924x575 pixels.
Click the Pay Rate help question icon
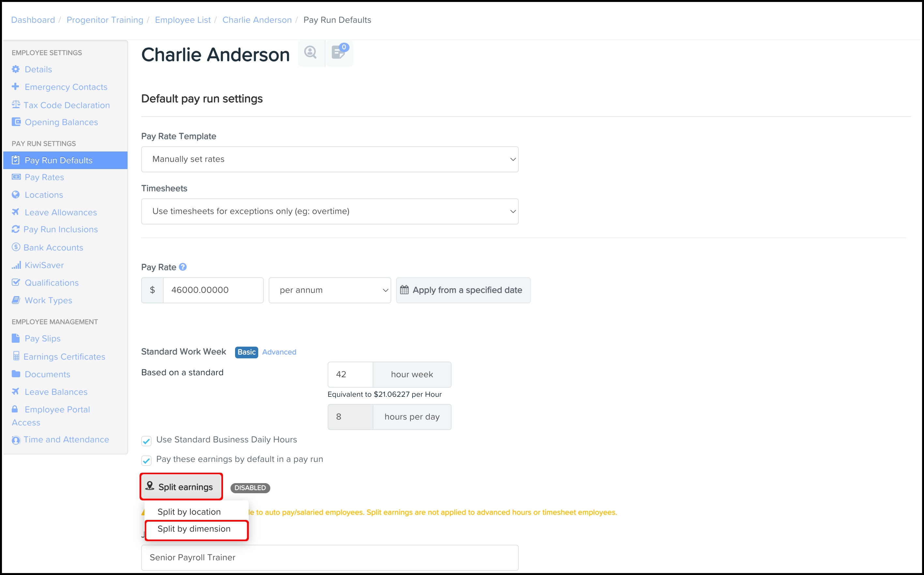pos(183,267)
